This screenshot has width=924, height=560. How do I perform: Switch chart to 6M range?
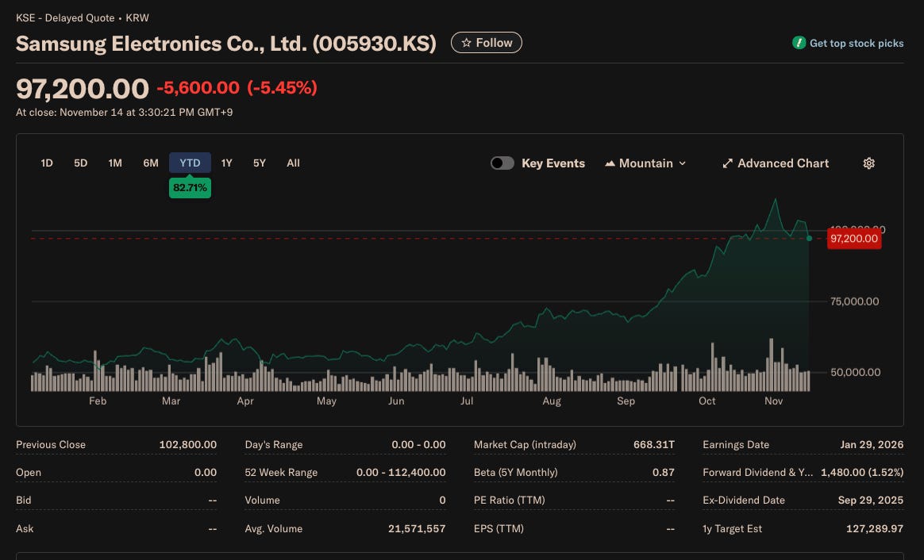[x=150, y=163]
